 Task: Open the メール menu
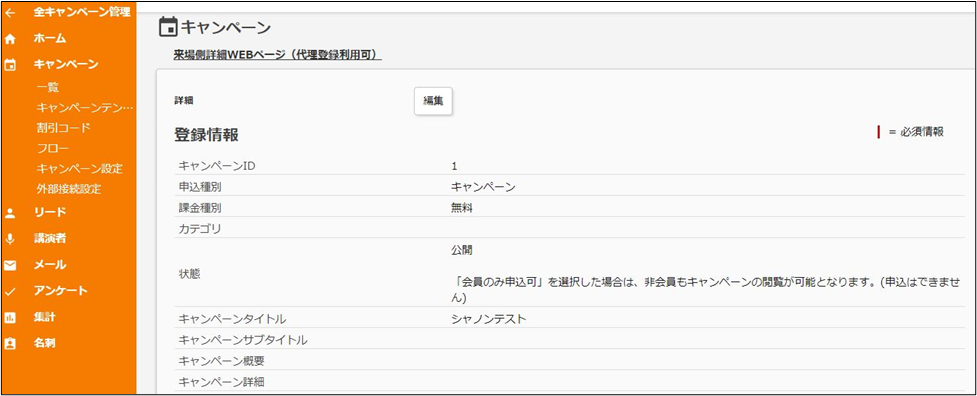50,265
